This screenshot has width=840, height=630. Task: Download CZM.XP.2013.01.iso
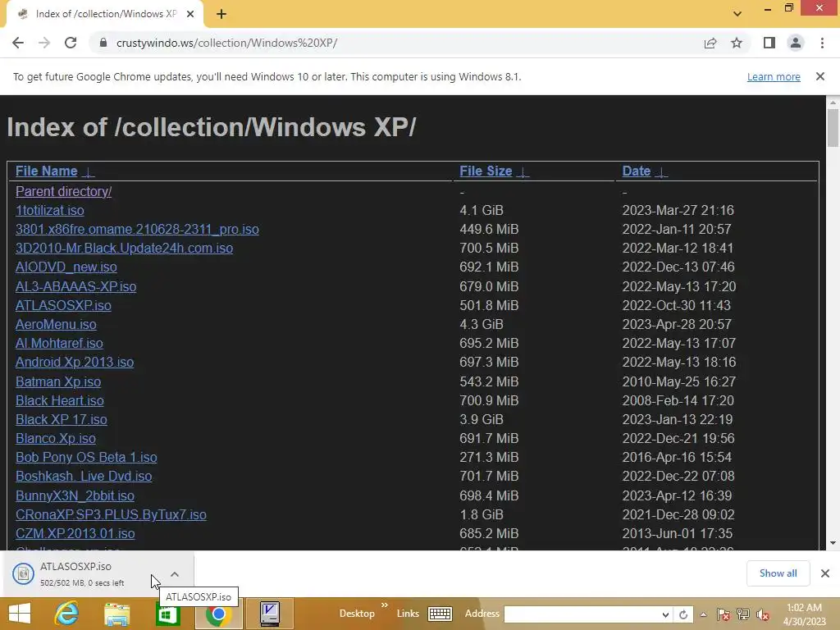[x=75, y=533]
